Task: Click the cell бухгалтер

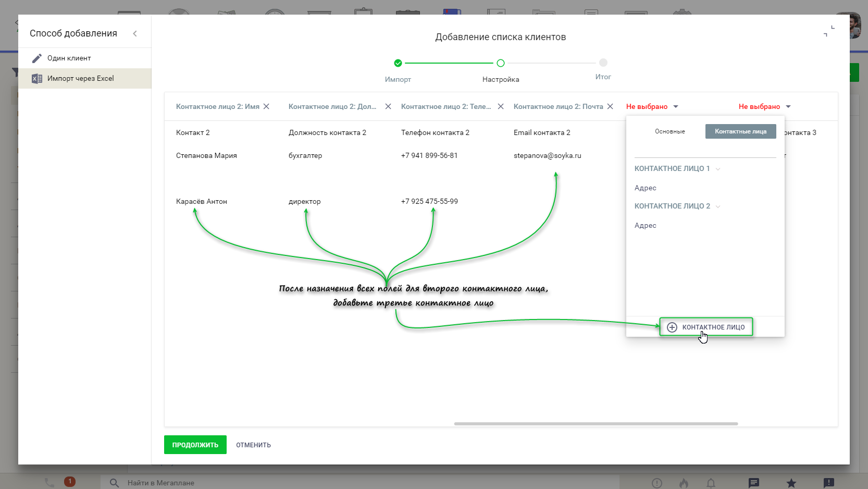Action: 305,155
